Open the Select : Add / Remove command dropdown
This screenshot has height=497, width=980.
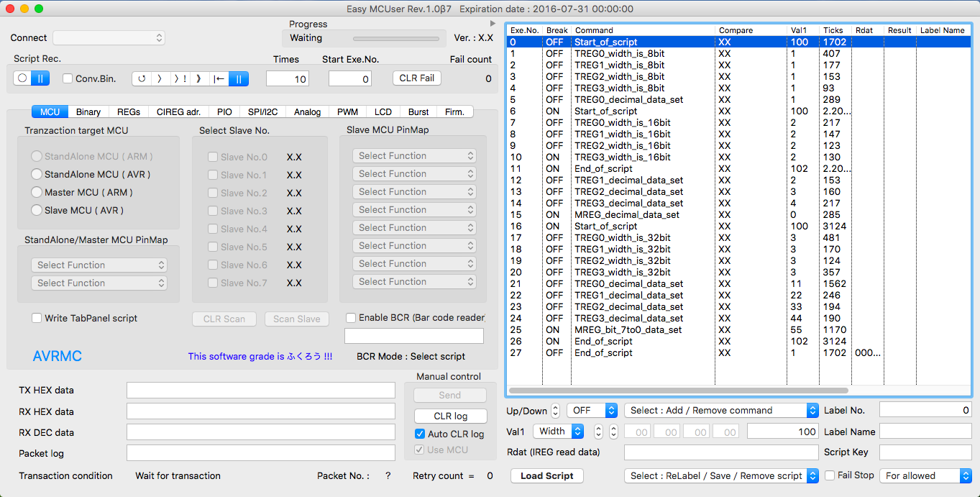(721, 410)
